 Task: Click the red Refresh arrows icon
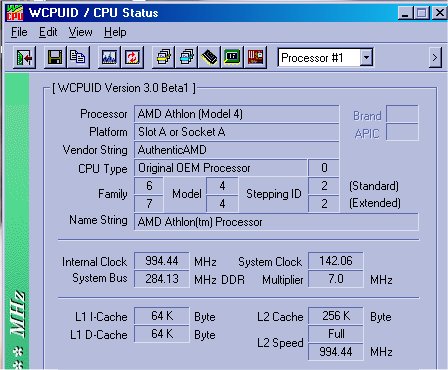(132, 58)
